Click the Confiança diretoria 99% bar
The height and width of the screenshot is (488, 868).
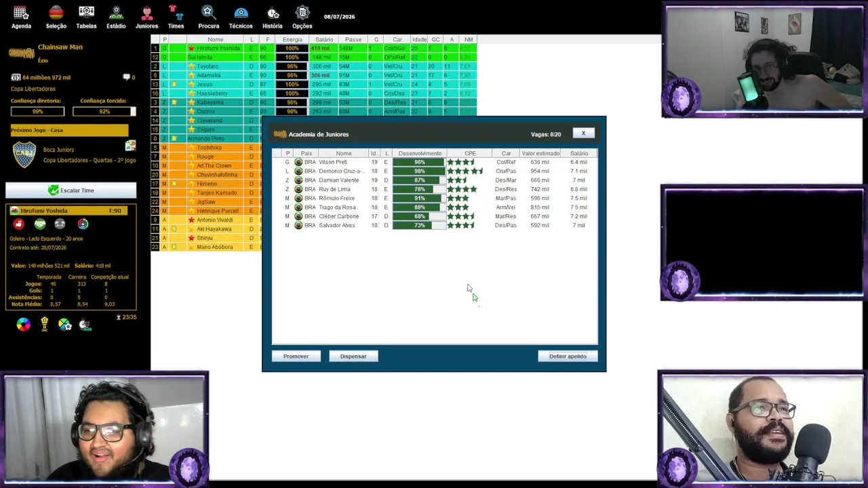coord(37,111)
